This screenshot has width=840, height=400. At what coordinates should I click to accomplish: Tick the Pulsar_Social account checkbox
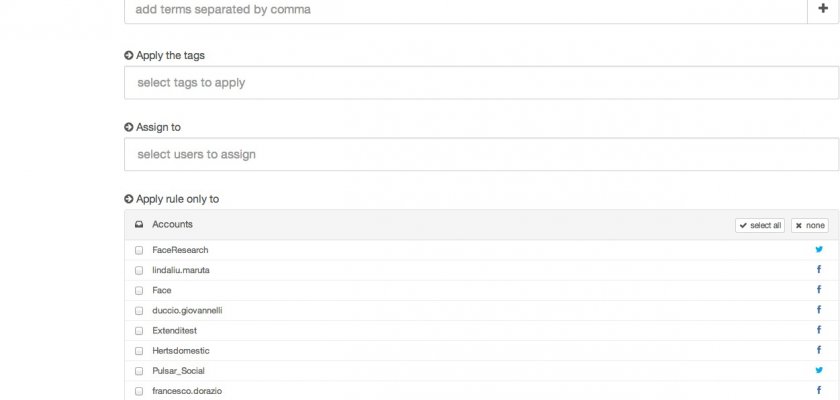click(x=139, y=370)
